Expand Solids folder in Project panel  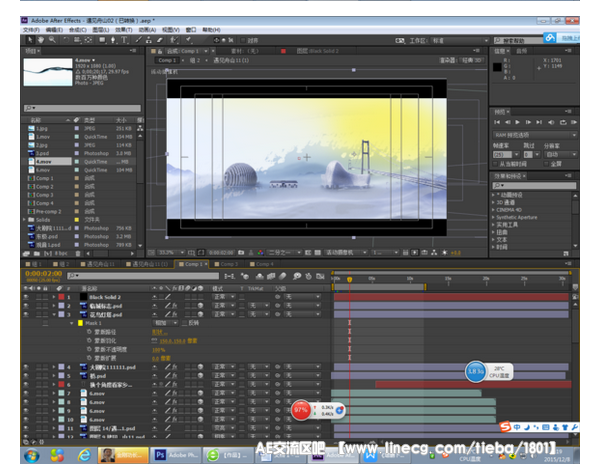click(24, 219)
